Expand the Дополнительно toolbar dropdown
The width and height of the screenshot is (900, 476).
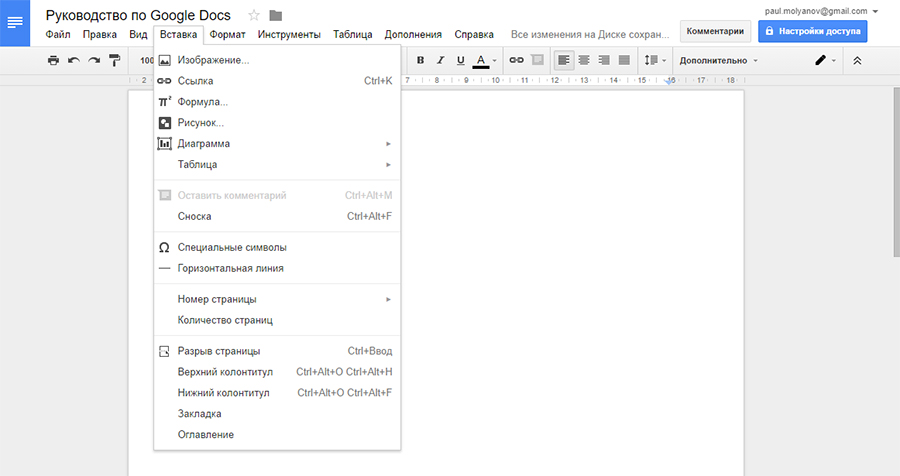[x=719, y=60]
